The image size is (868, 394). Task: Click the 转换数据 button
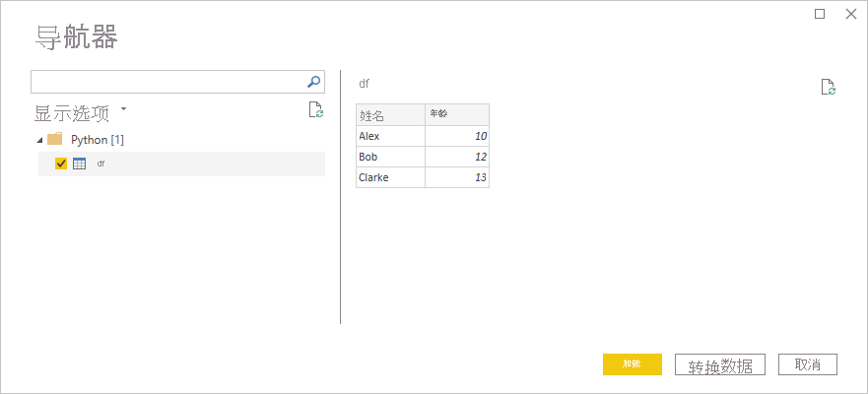[720, 365]
